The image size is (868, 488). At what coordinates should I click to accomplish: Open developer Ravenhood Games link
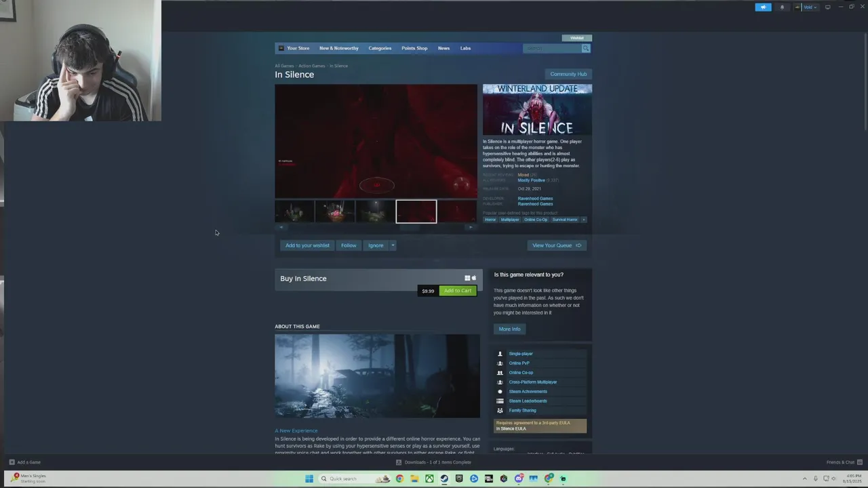coord(535,199)
